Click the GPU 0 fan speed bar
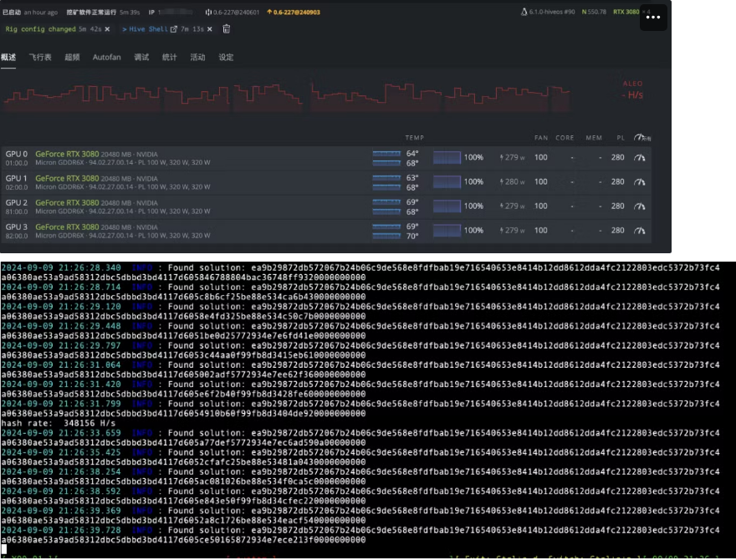Screen dimensions: 736x560 [447, 157]
